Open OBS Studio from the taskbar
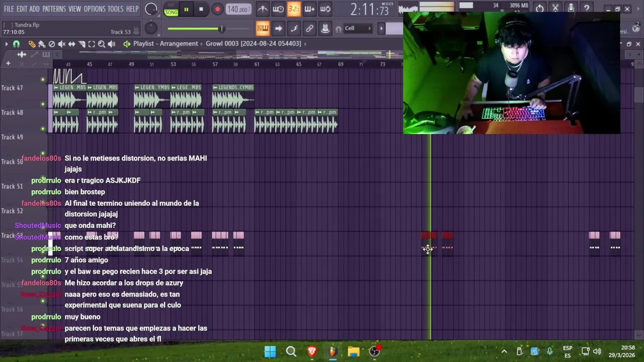 375,351
